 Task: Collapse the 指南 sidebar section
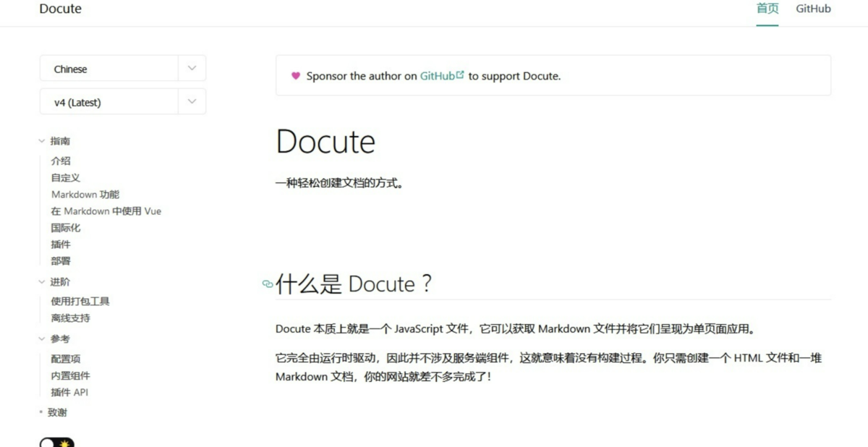pos(55,141)
